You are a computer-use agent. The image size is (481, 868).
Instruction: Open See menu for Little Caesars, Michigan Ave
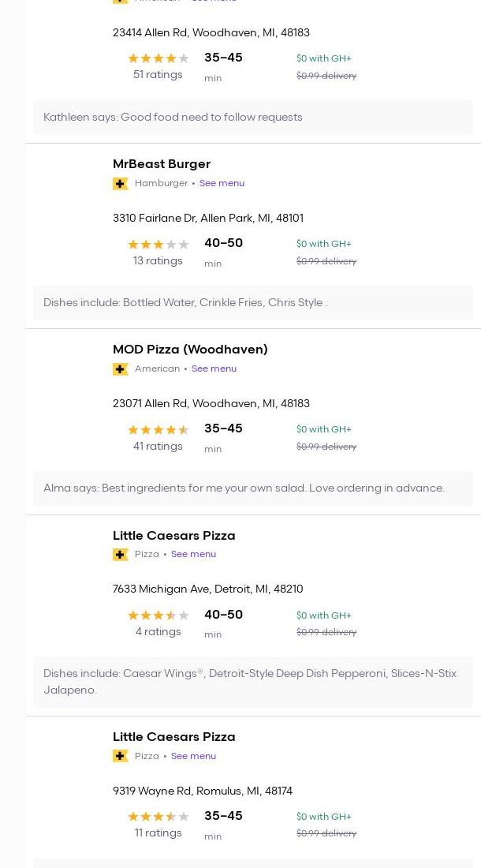[x=193, y=554]
